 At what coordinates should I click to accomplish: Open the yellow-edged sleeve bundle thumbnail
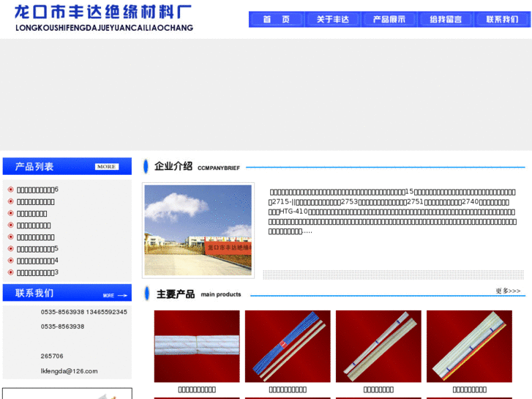pyautogui.click(x=469, y=346)
